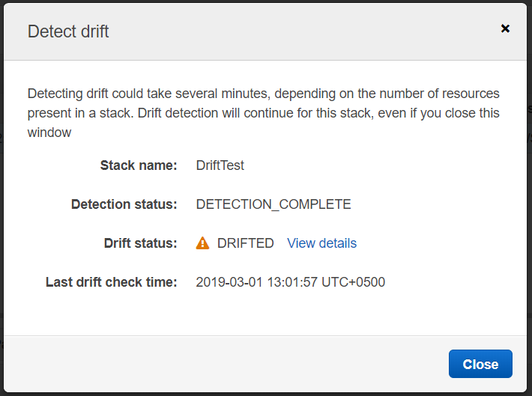Screen dimensions: 532x396
Task: Click the word "window" ending the description
Action: 49,132
